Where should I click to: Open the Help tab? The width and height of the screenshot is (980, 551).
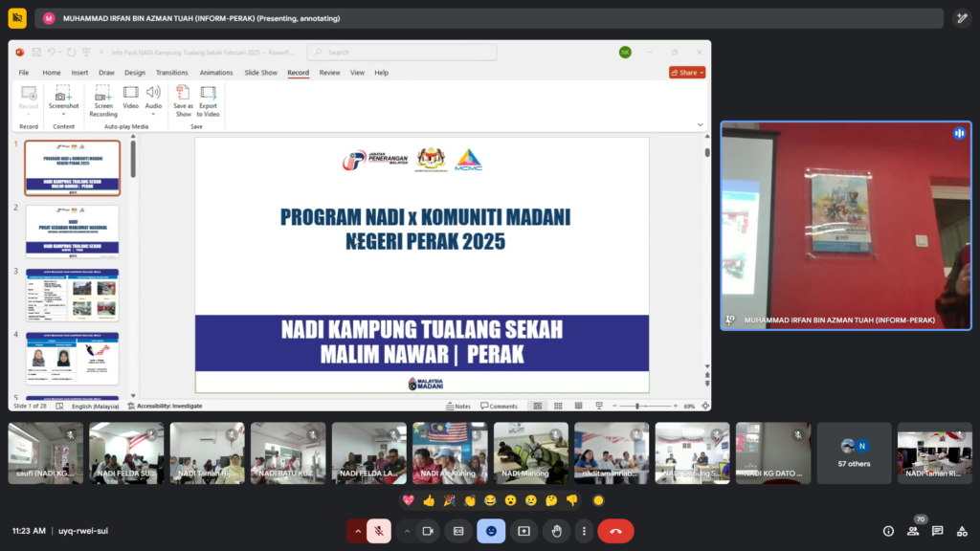point(381,73)
